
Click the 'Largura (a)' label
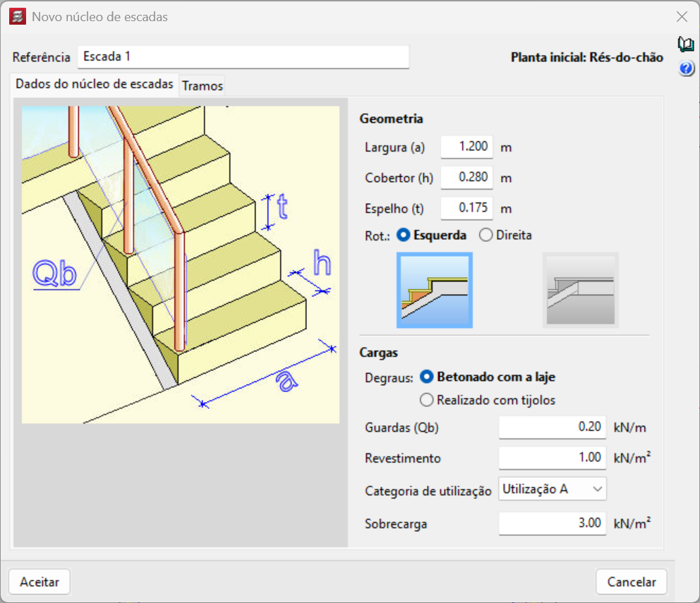click(394, 147)
